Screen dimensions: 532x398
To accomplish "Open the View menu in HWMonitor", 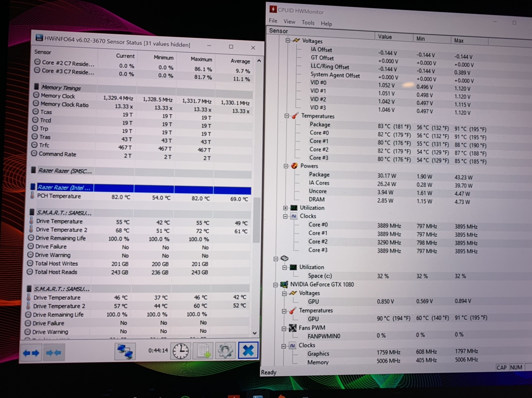I will point(289,21).
